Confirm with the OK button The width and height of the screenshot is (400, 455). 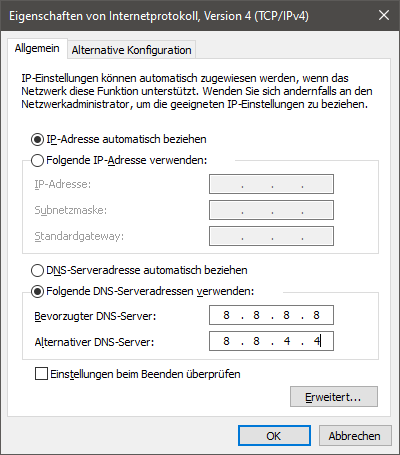[x=274, y=436]
